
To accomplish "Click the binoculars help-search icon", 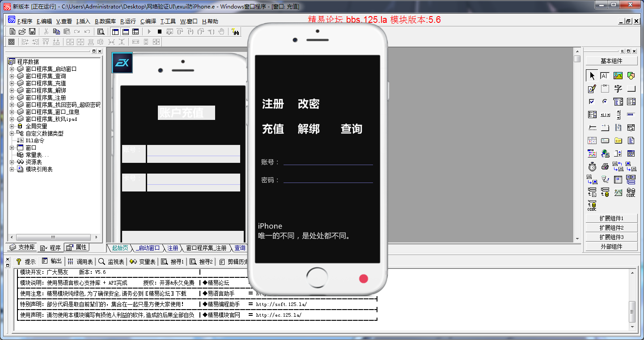I will (x=235, y=31).
